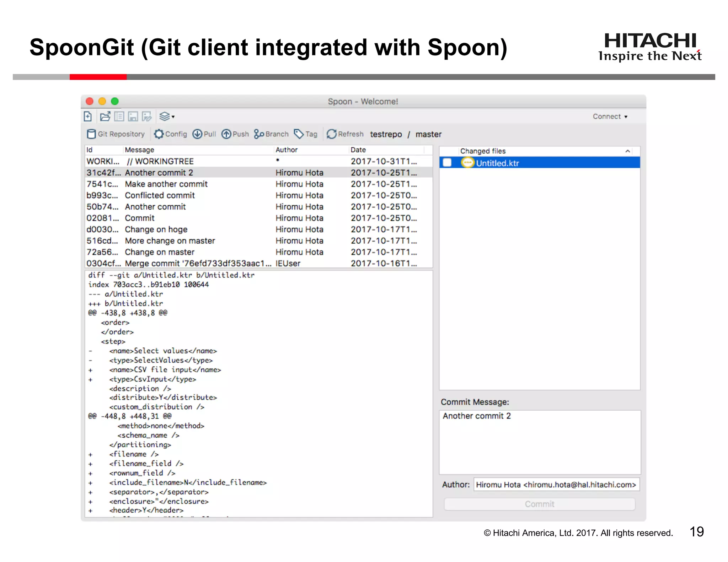Click added line 'CSV file input' name
This screenshot has height=562, width=728.
[x=165, y=370]
